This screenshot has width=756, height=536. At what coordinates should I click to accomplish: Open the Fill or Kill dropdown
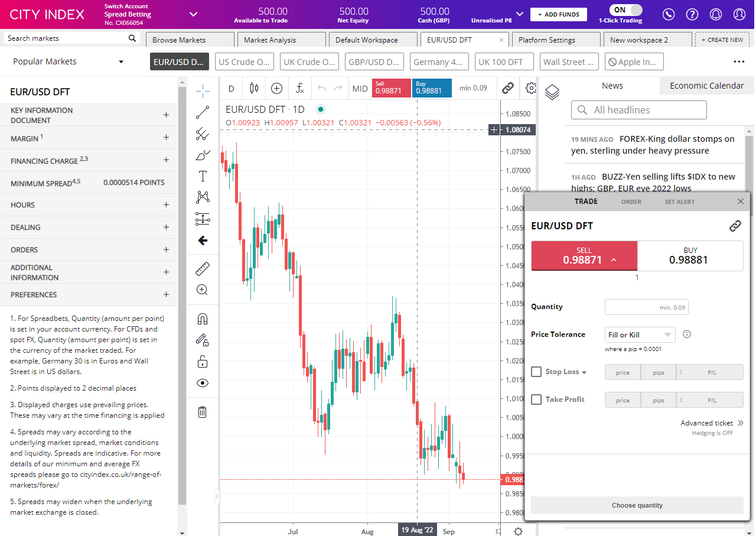pyautogui.click(x=640, y=334)
